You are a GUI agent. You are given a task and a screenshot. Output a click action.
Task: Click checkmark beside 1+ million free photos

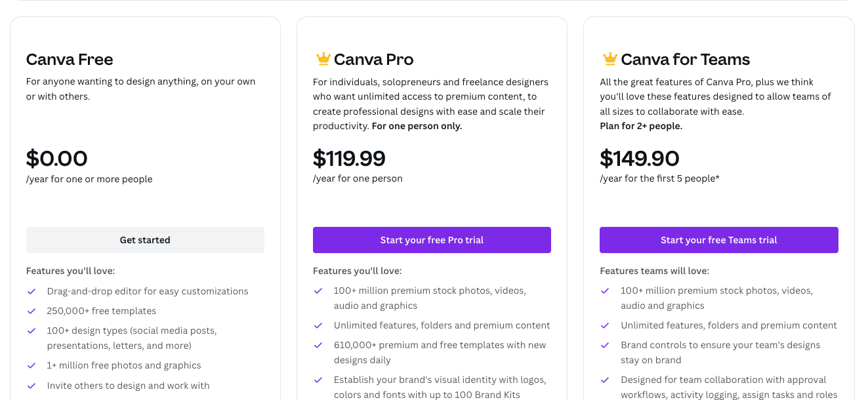(31, 365)
